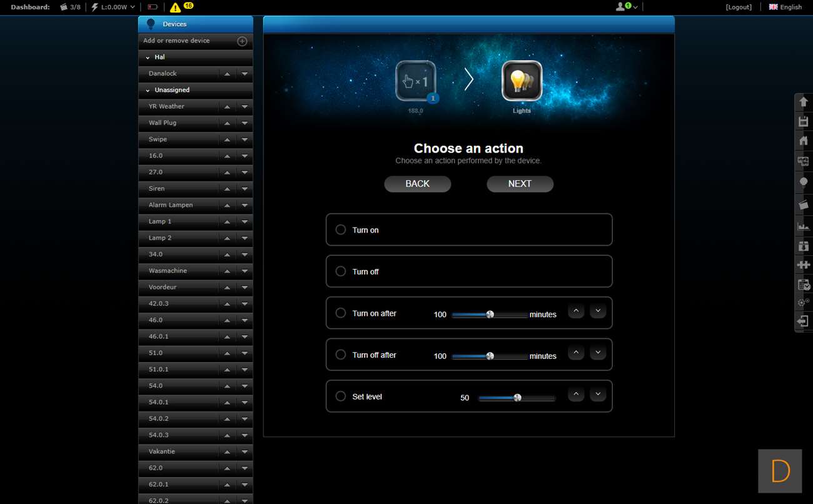The height and width of the screenshot is (504, 813).
Task: Select the Turn off radio option
Action: point(341,271)
